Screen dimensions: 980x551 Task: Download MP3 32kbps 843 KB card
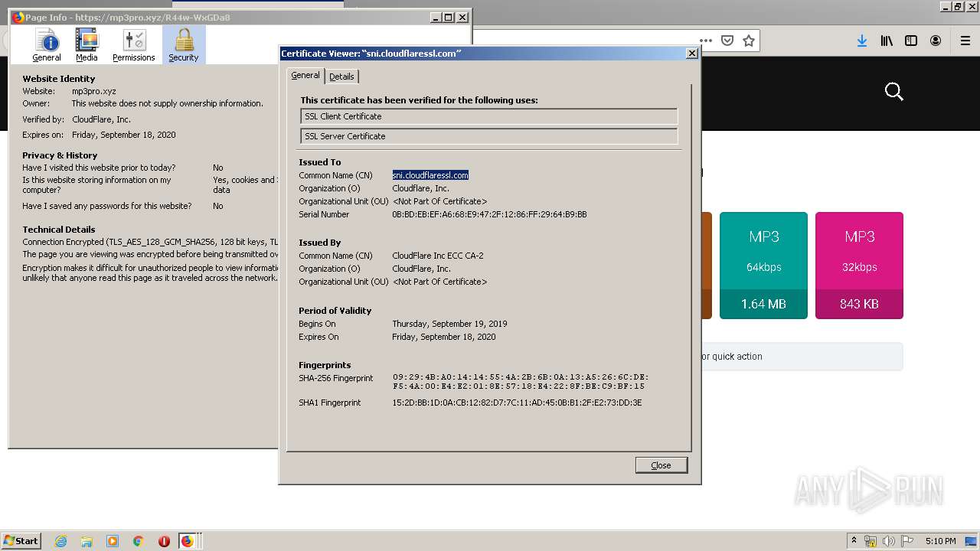tap(859, 266)
